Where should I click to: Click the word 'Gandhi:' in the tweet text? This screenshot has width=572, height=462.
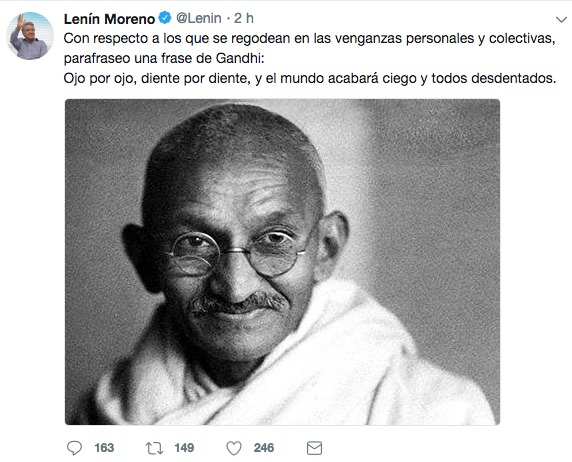coord(240,58)
